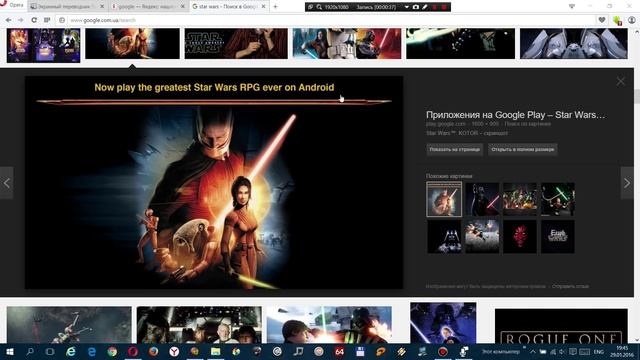
Task: Open the floppy disk app on taskbar
Action: coord(360,351)
